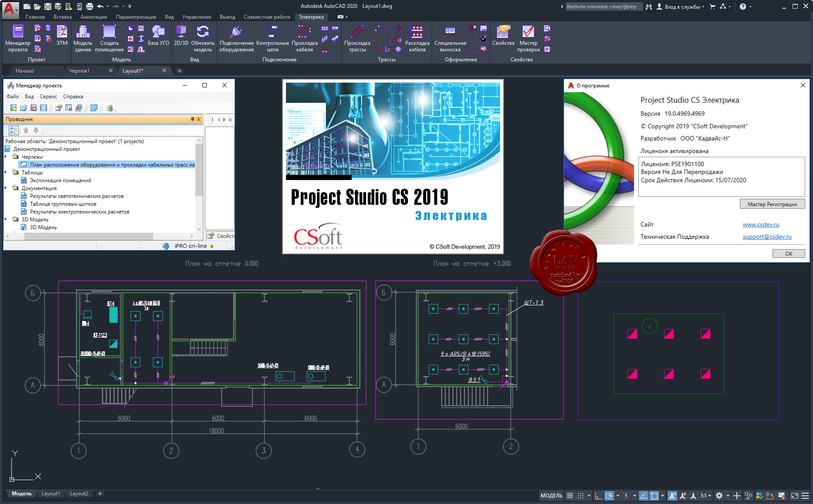This screenshot has height=504, width=813.
Task: Select Экспликация помещений tree item
Action: (x=60, y=180)
